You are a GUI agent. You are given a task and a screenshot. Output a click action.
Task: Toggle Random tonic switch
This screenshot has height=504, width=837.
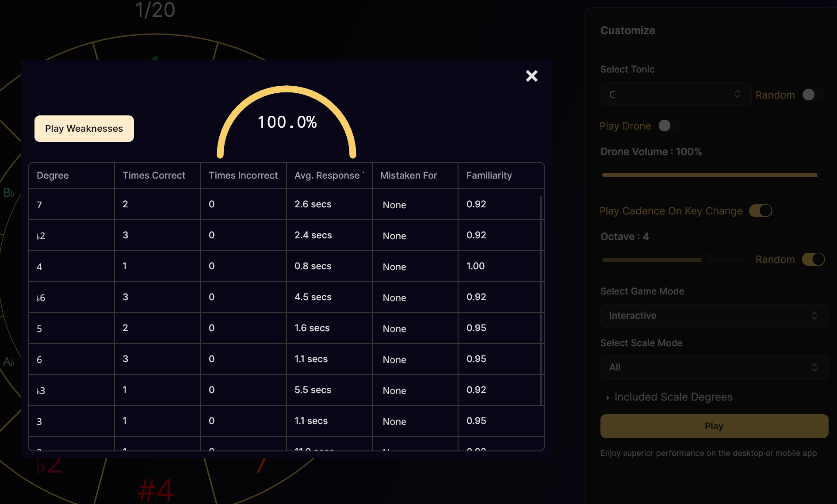(x=813, y=95)
